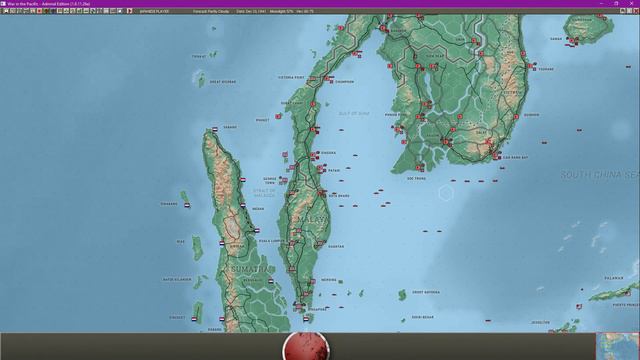Click the Tourane base marker
This screenshot has width=640, height=360.
point(530,66)
